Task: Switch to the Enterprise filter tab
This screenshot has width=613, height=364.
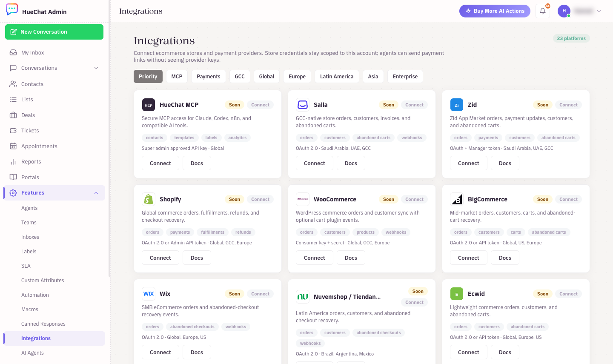Action: pyautogui.click(x=405, y=77)
